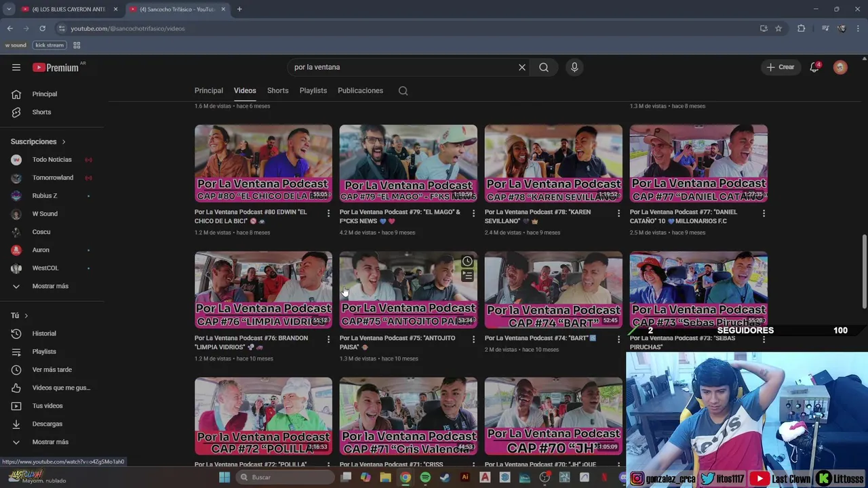Open options menu for Podcast #76 video

[329, 340]
